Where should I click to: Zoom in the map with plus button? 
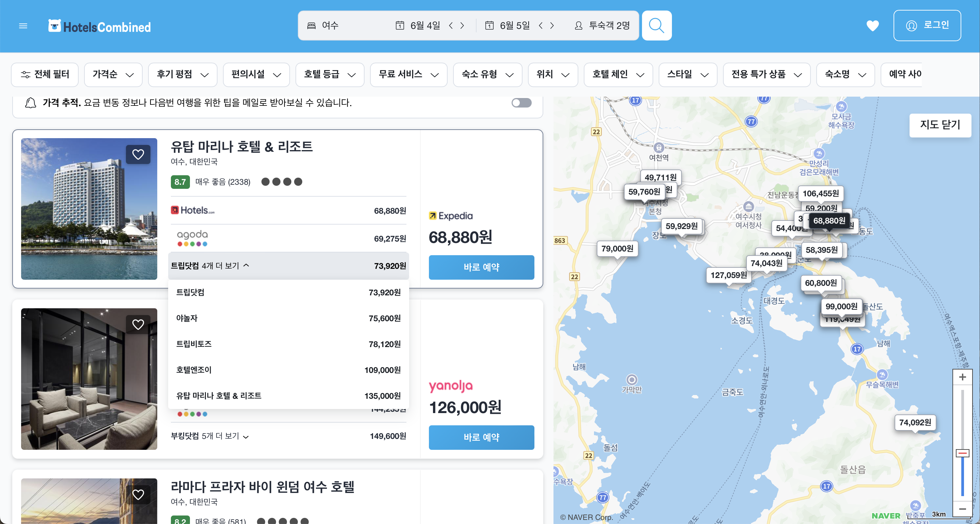coord(962,377)
